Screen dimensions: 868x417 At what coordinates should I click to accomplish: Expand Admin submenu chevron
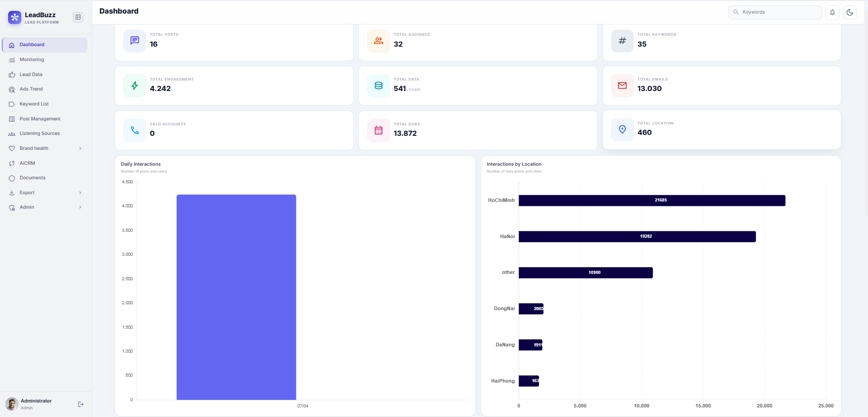pyautogui.click(x=80, y=207)
